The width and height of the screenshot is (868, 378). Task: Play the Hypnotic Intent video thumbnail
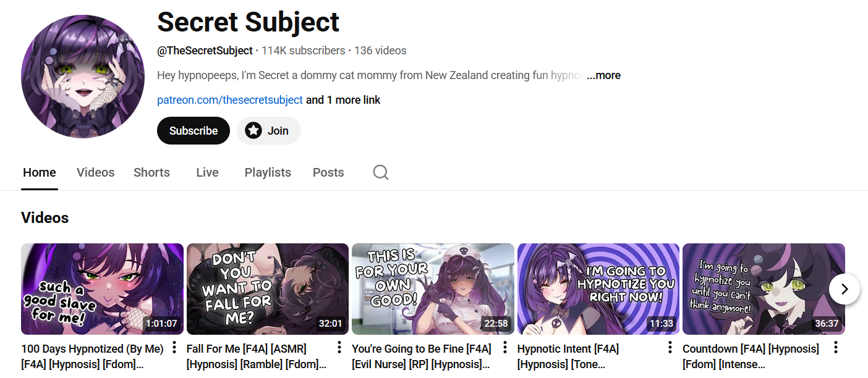click(x=598, y=289)
